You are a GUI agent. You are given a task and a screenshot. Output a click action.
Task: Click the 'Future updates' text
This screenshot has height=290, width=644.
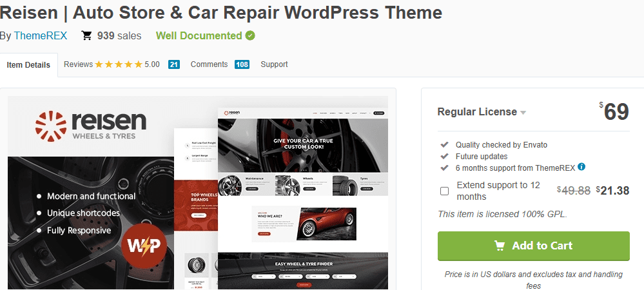click(x=482, y=156)
